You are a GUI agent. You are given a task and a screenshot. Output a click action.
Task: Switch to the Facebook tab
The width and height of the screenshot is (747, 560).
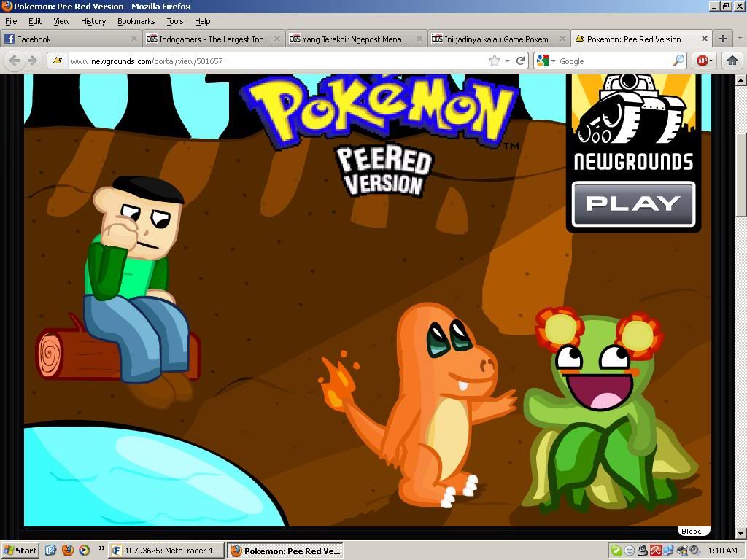pos(71,39)
